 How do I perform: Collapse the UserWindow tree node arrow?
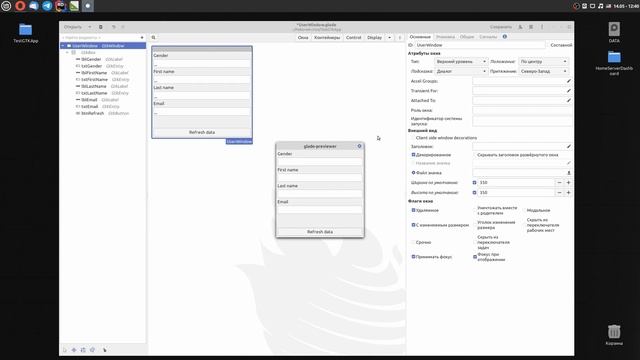point(63,46)
